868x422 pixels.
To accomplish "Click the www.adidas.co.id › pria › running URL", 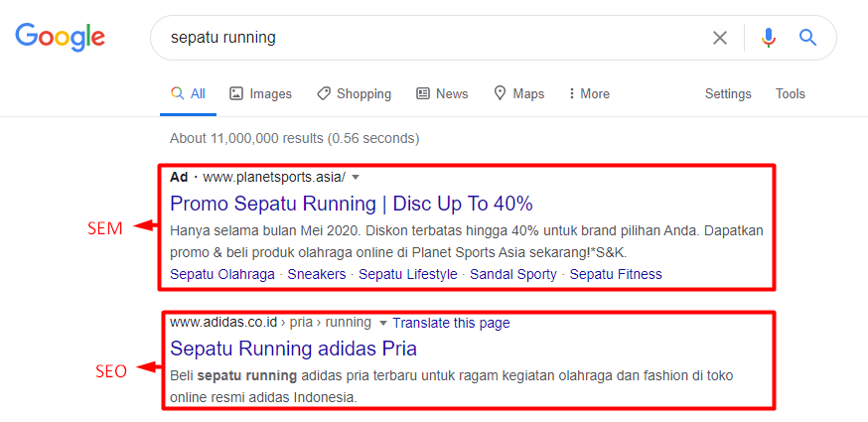I will tap(270, 323).
